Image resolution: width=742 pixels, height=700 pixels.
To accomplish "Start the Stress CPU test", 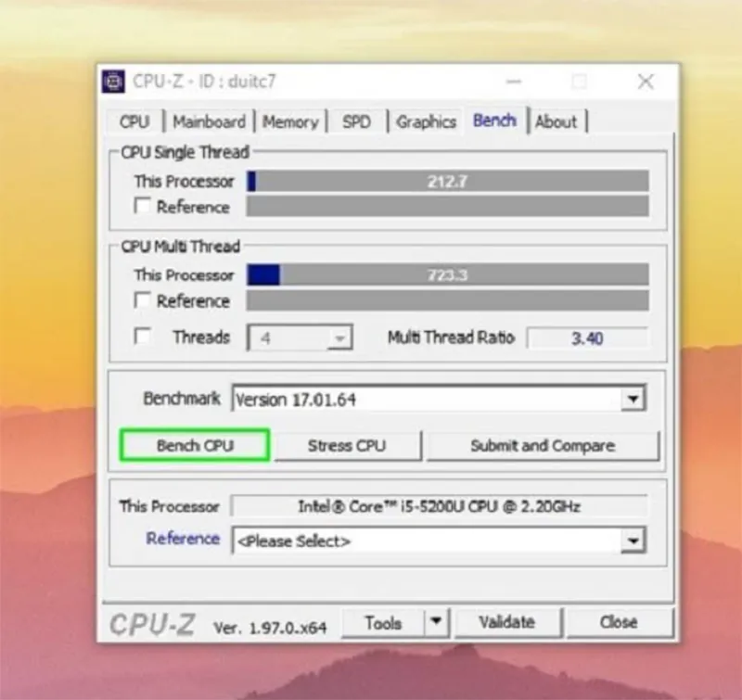I will coord(347,445).
